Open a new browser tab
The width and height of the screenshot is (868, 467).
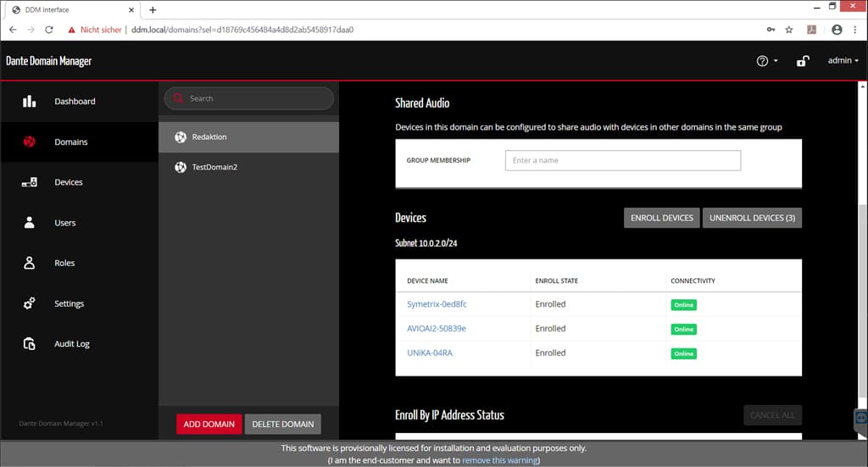click(153, 10)
